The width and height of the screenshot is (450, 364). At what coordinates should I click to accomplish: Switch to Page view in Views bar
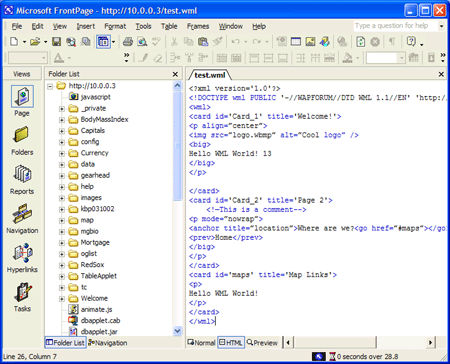[22, 101]
